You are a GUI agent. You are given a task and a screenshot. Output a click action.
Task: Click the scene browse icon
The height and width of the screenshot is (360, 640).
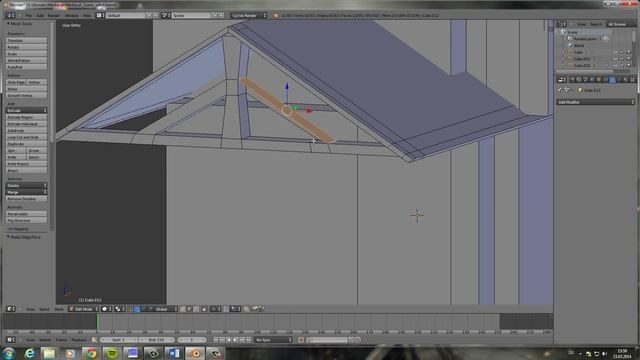166,15
